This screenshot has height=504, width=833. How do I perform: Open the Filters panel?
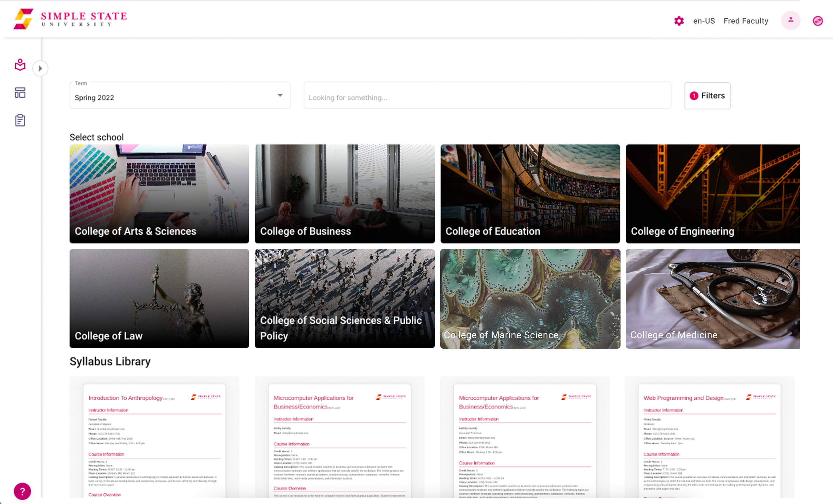point(707,96)
